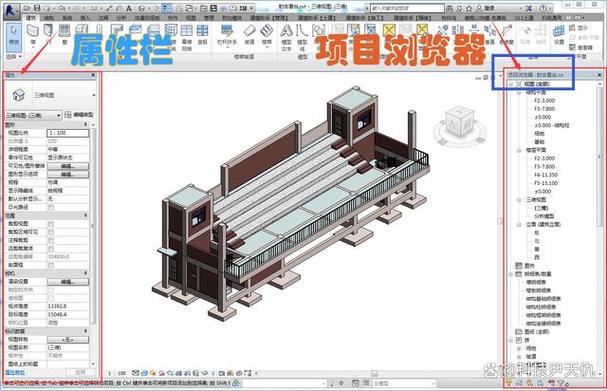Collapse the 视图 (全部) tree node
This screenshot has width=607, height=391.
coord(511,84)
